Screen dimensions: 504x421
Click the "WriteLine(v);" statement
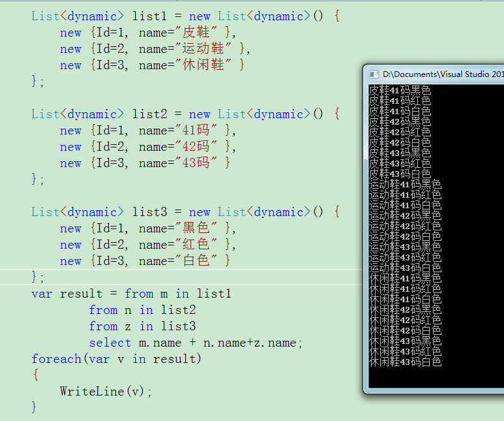106,392
